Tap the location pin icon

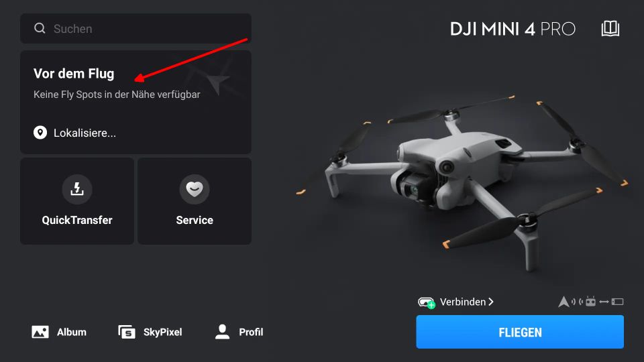coord(40,133)
